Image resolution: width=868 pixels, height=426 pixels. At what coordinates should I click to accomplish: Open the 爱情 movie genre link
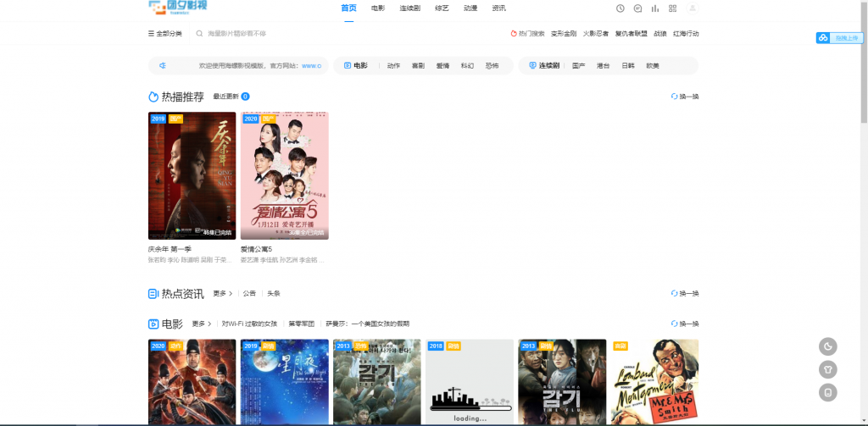442,66
